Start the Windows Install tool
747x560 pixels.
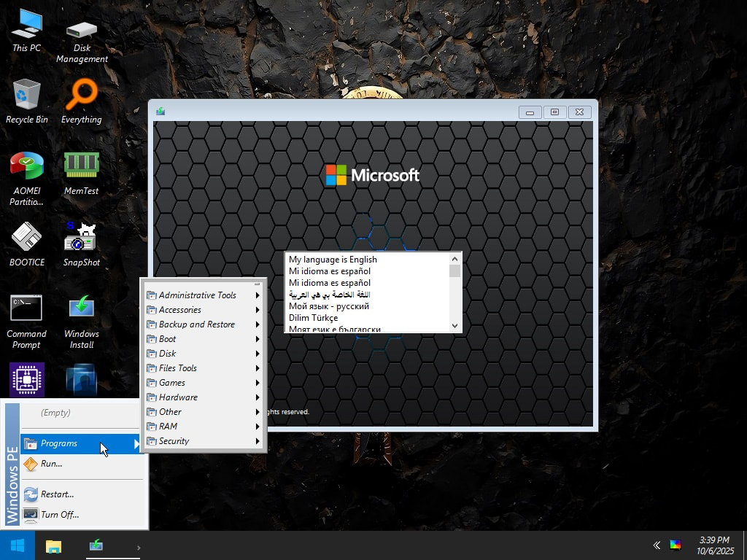coord(80,306)
